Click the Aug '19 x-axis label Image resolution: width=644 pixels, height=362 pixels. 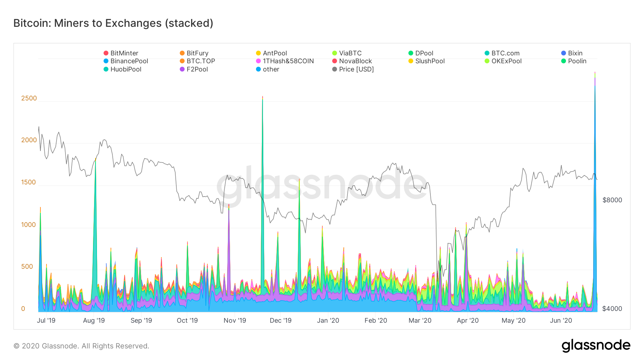coord(94,321)
